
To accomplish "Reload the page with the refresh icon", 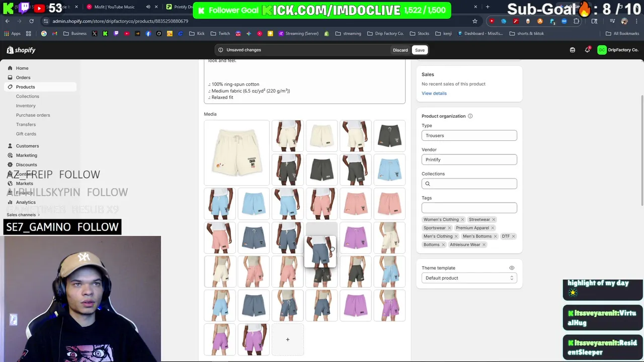I will [31, 21].
